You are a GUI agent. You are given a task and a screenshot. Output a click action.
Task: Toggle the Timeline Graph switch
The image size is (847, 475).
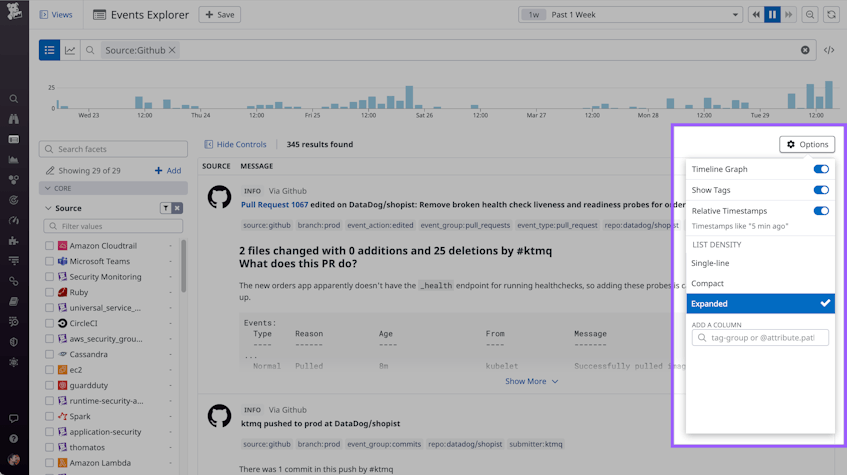point(821,169)
